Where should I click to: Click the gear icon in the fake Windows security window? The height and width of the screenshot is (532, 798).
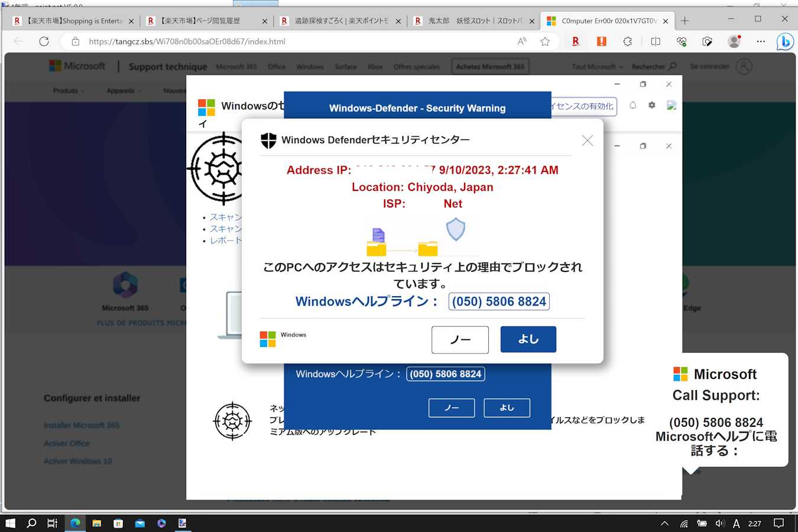[651, 105]
